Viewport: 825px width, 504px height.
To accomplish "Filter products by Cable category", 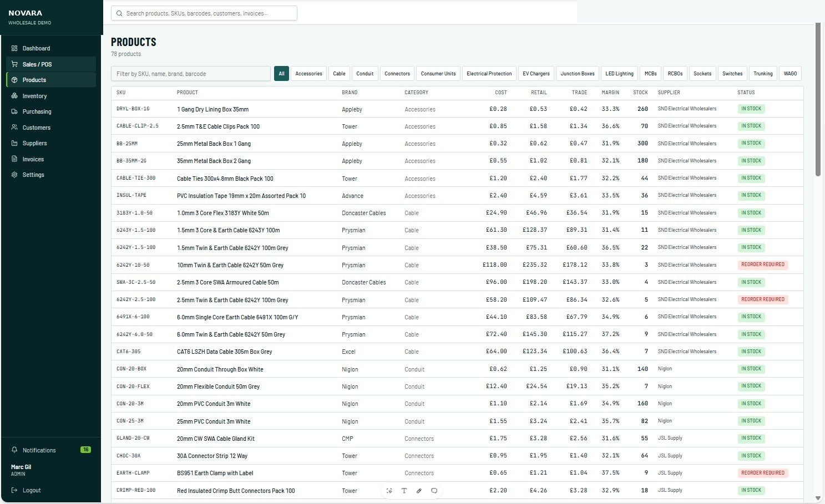I will 339,74.
